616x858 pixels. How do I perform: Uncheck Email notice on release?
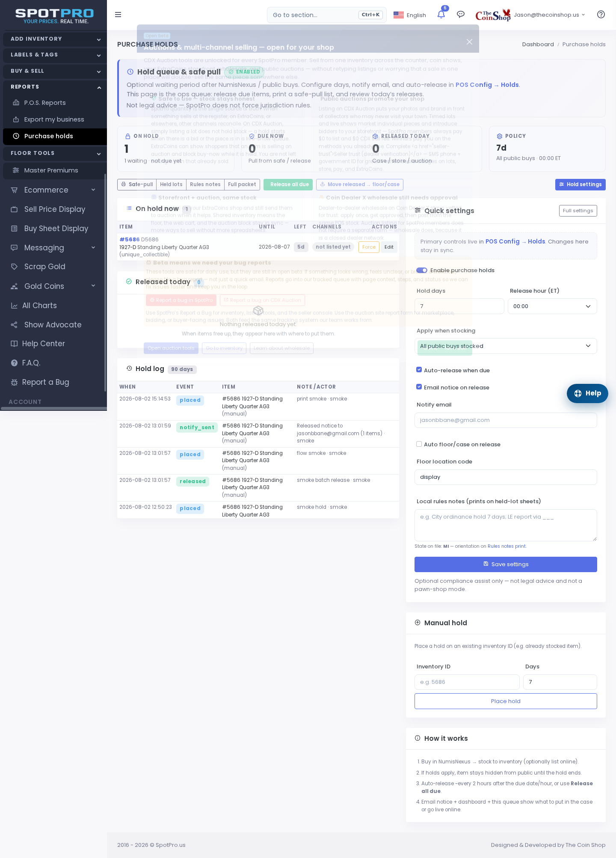419,387
